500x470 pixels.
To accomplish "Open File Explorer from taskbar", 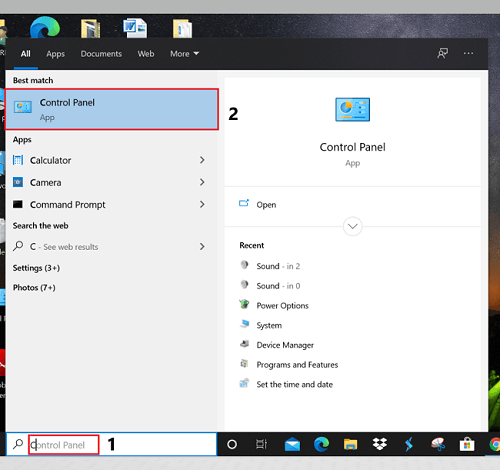I will click(x=350, y=444).
